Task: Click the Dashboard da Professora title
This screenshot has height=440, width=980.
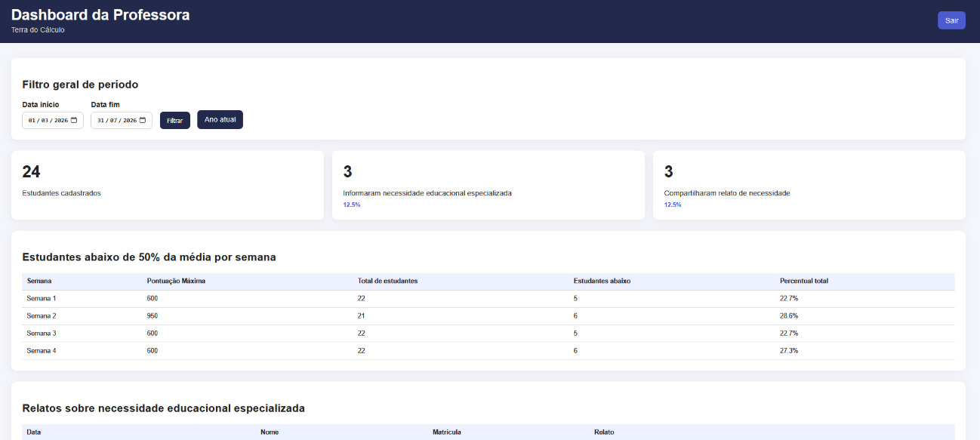Action: pos(100,14)
